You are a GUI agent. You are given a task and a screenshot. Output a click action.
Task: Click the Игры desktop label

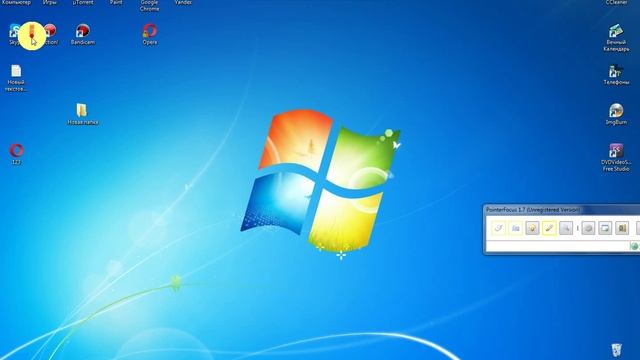click(49, 2)
